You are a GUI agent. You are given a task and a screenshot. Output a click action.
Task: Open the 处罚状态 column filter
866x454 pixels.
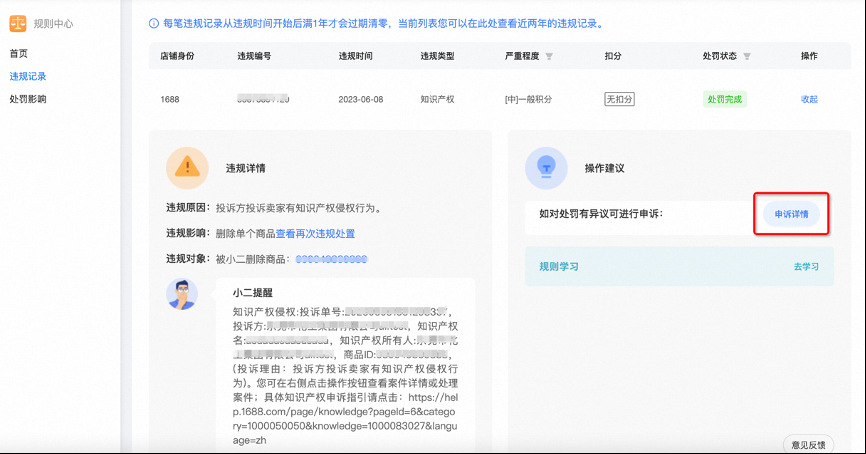point(747,56)
